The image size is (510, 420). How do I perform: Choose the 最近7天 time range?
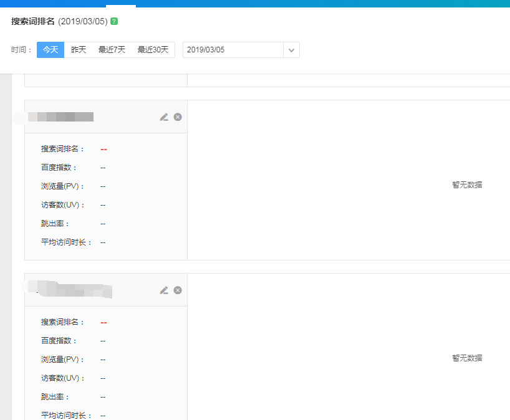[112, 50]
